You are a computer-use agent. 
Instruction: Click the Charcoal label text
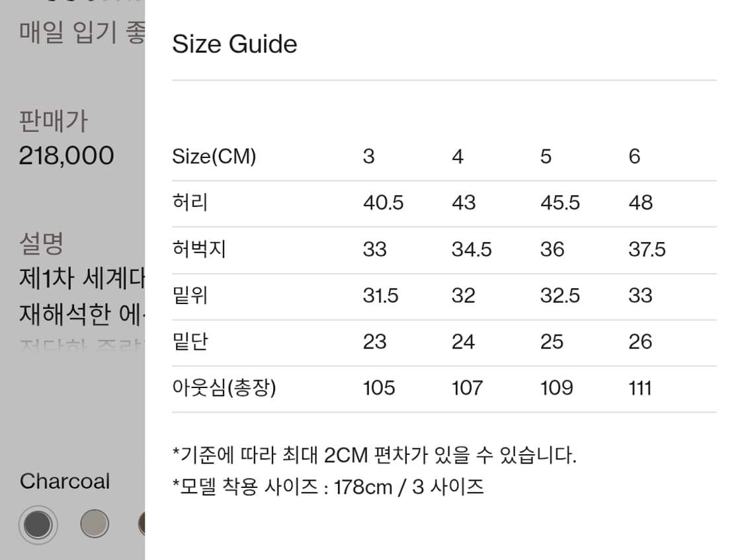(64, 481)
